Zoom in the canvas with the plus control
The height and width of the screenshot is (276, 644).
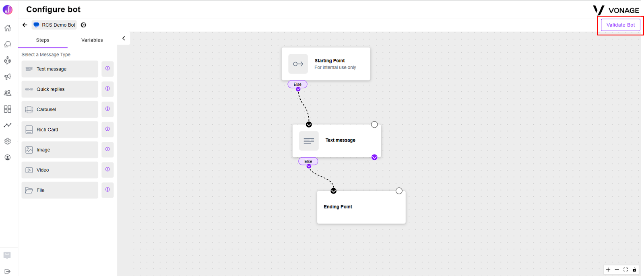point(608,270)
